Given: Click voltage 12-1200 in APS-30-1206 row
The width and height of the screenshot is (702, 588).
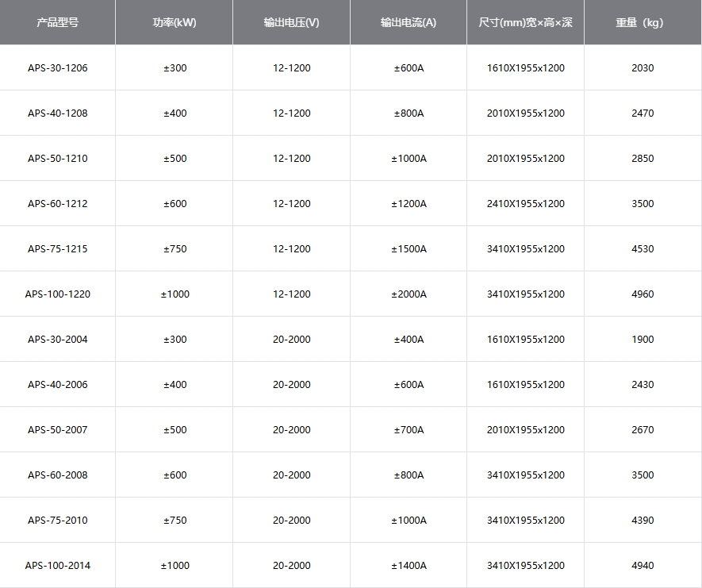Looking at the screenshot, I should pos(292,68).
